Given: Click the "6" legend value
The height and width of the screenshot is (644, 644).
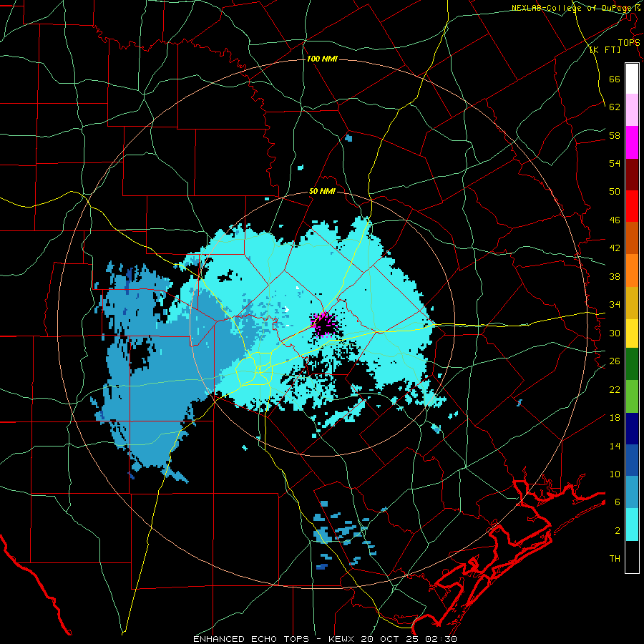Looking at the screenshot, I should [x=618, y=502].
